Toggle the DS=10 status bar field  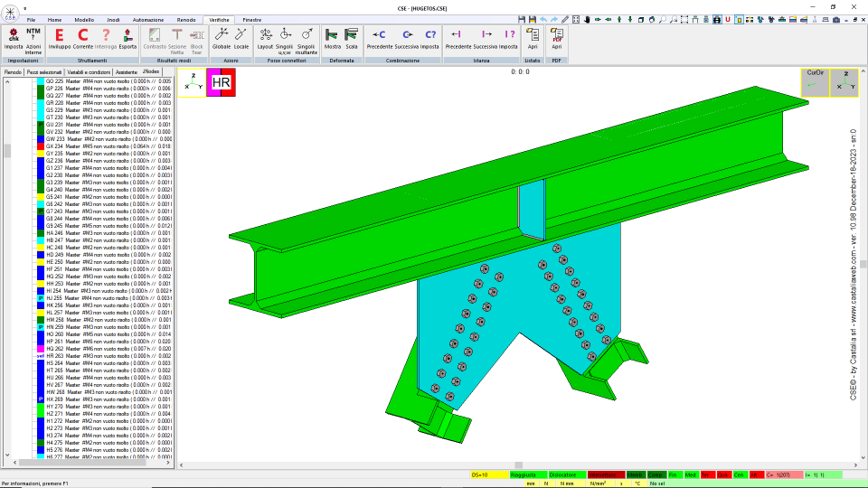point(489,474)
